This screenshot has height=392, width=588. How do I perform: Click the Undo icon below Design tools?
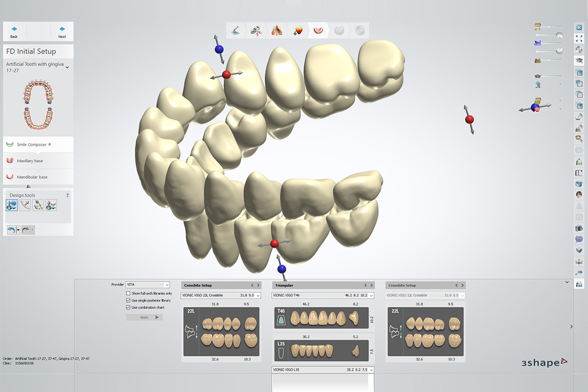[11, 230]
